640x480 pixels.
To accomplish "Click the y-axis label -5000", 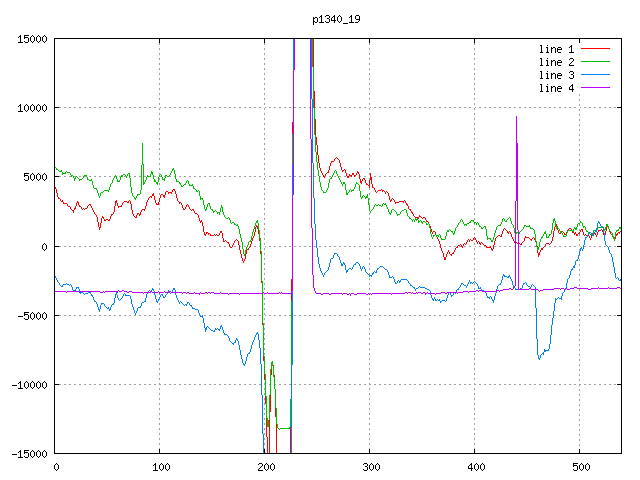I will (x=32, y=316).
